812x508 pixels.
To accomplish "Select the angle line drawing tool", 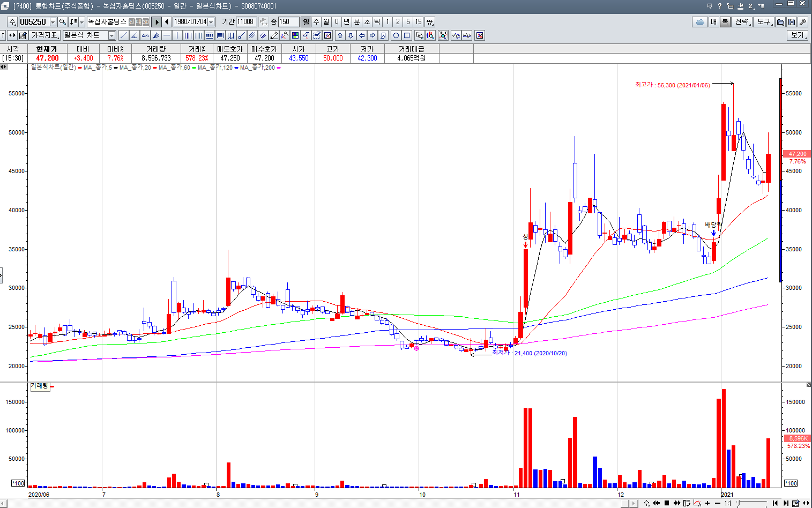I will [x=134, y=35].
